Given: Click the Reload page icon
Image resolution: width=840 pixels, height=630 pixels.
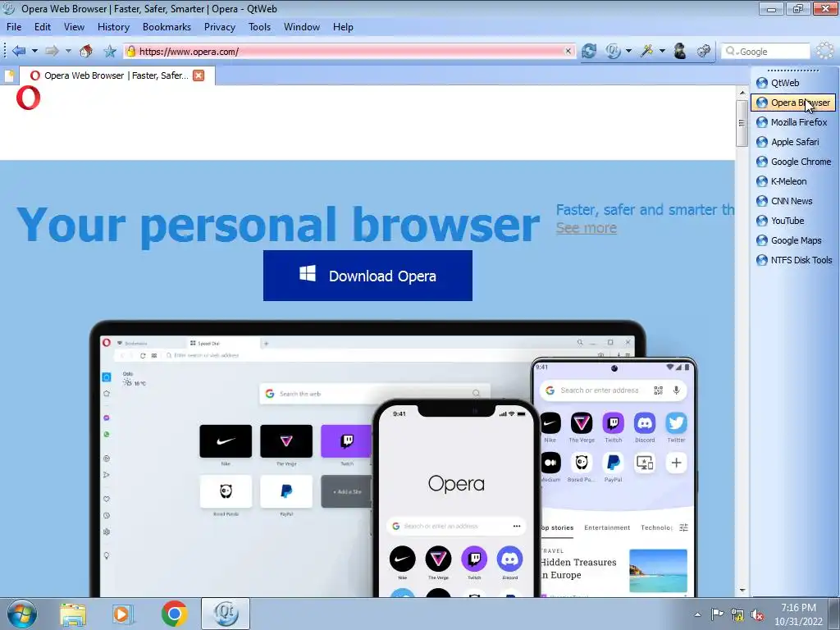Looking at the screenshot, I should 589,51.
